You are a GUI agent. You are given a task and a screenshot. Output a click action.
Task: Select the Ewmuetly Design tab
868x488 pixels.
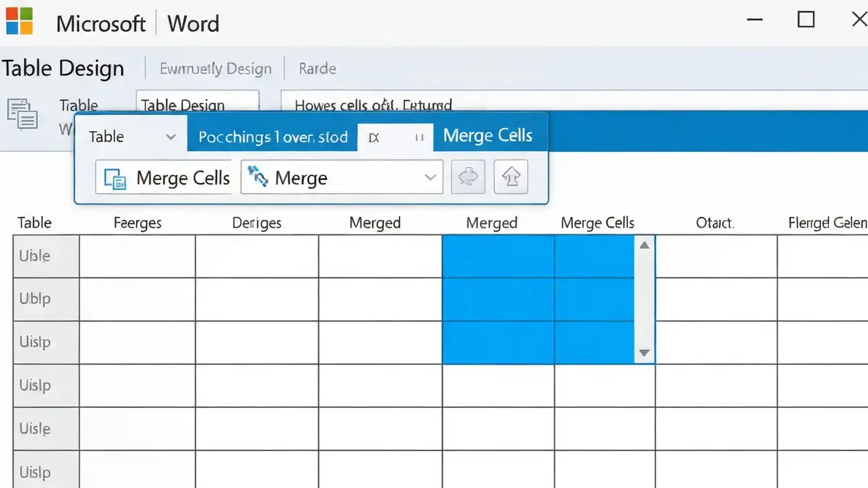coord(216,69)
